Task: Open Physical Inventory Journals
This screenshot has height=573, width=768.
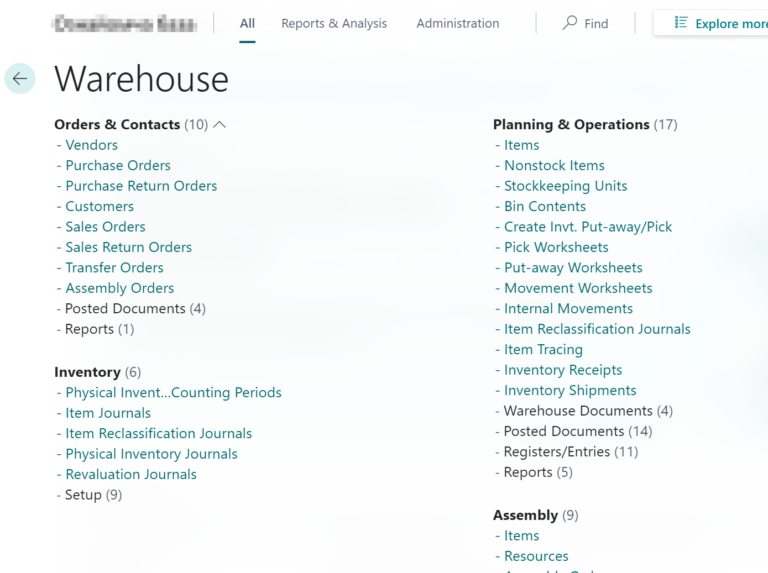Action: [151, 454]
